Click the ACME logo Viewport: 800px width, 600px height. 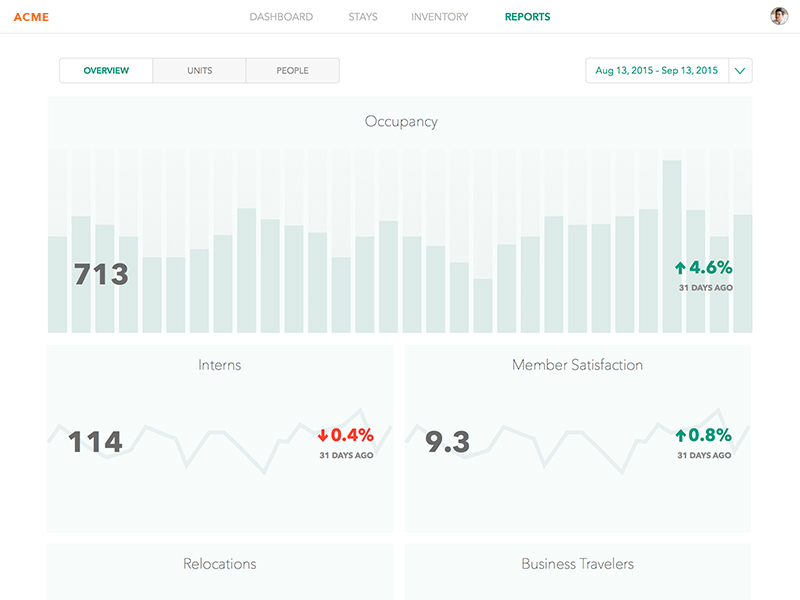click(x=31, y=17)
